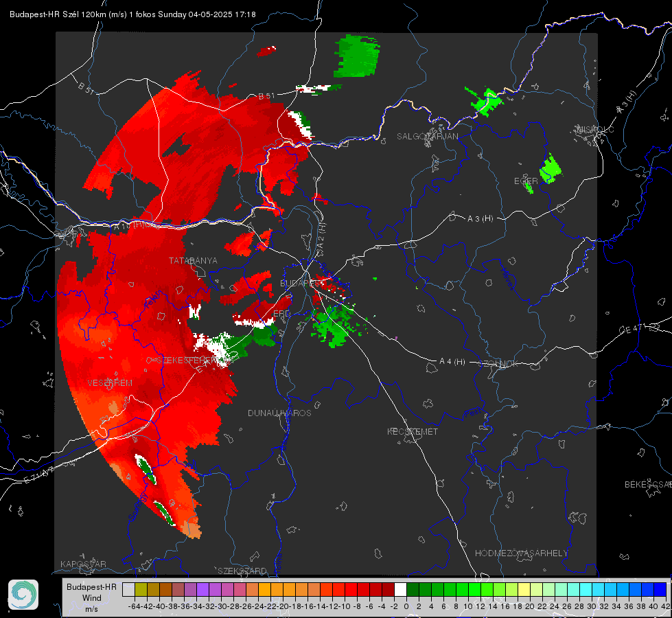This screenshot has height=618, width=672.
Task: Click the large green echo north of Budapest
Action: [356, 56]
